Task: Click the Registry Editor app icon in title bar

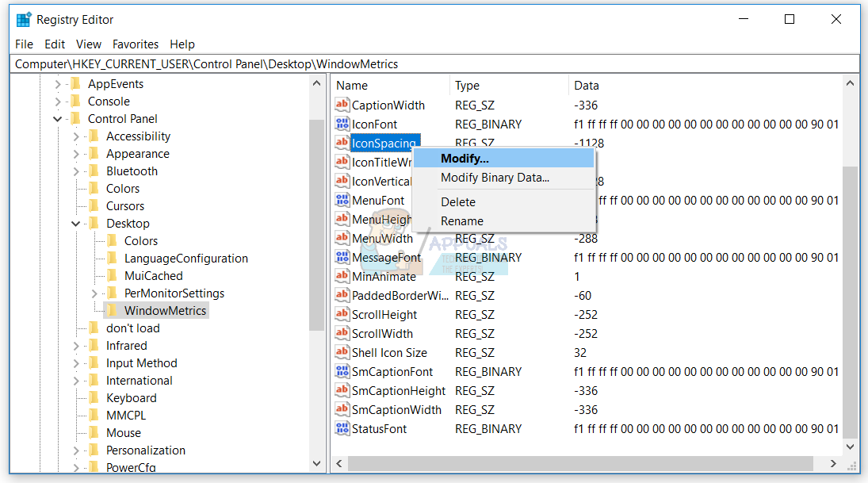Action: 23,19
